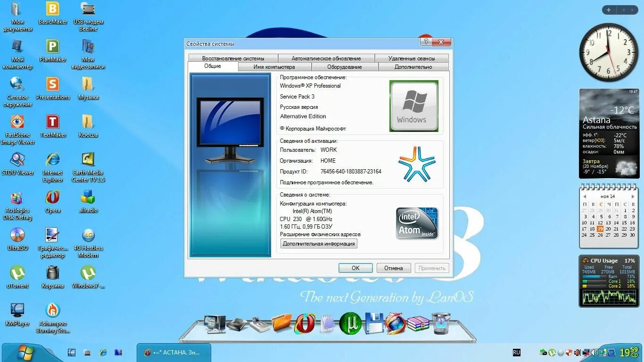The height and width of the screenshot is (362, 644).
Task: Launch 4G Hostless Modem shortcut
Action: click(x=88, y=243)
